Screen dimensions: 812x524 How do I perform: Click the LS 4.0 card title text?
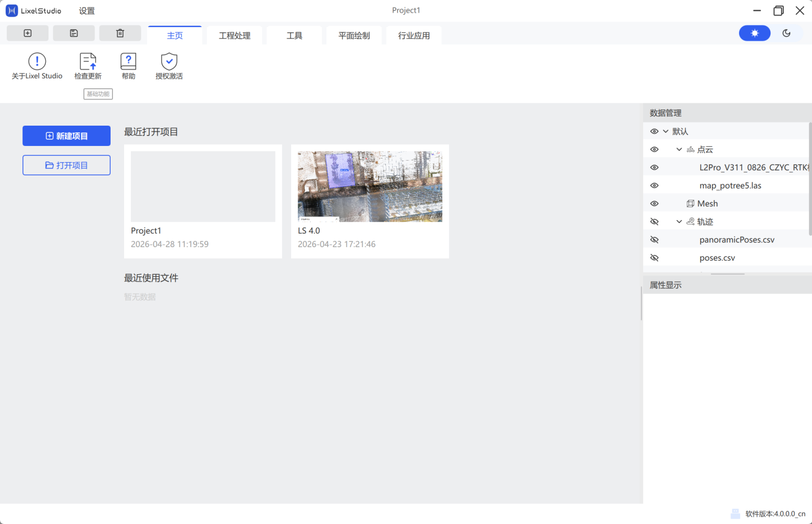309,231
